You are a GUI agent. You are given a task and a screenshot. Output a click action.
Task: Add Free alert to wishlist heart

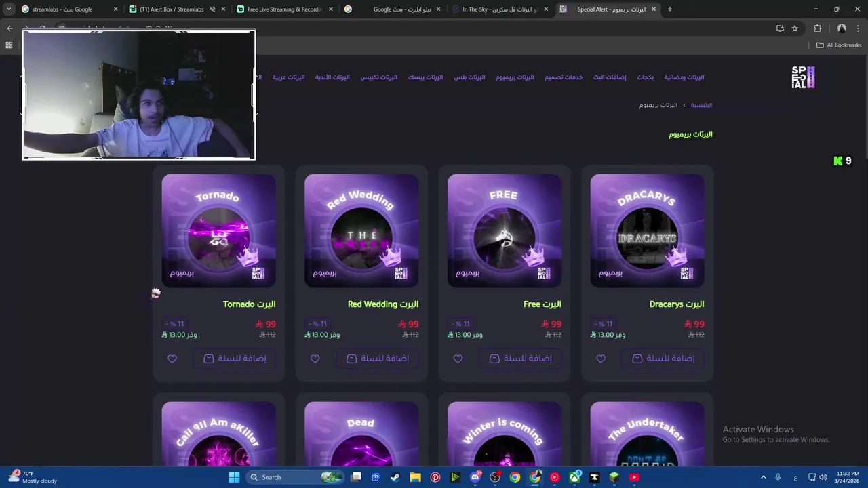coord(458,359)
